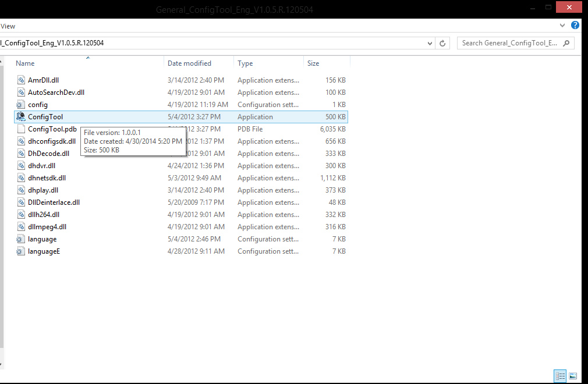Open the View ribbon tab
588x384 pixels.
[x=8, y=26]
